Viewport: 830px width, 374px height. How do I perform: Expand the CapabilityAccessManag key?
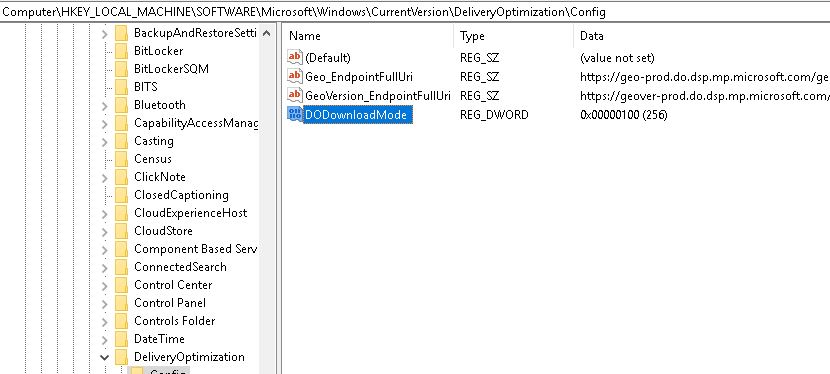pyautogui.click(x=104, y=124)
